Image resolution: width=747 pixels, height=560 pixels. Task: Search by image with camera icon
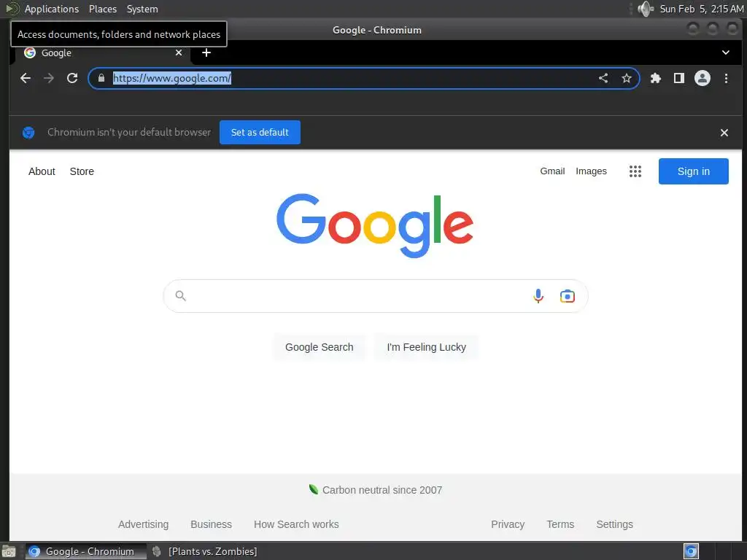pyautogui.click(x=567, y=296)
